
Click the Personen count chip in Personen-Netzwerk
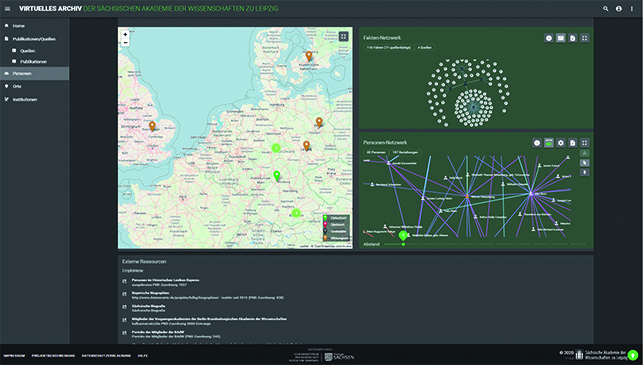[376, 153]
